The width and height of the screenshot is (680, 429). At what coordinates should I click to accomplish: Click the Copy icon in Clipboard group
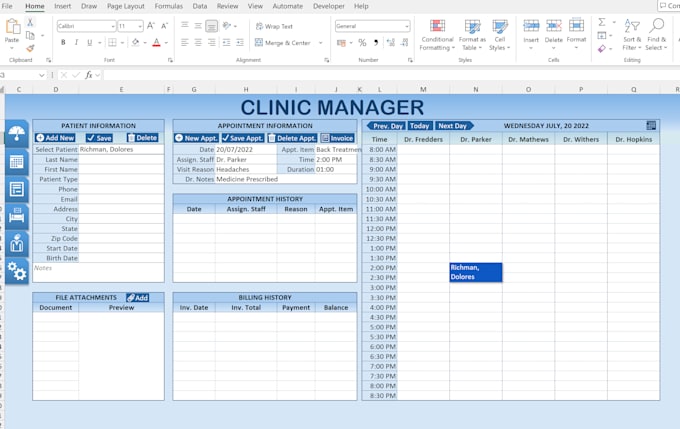pos(30,36)
